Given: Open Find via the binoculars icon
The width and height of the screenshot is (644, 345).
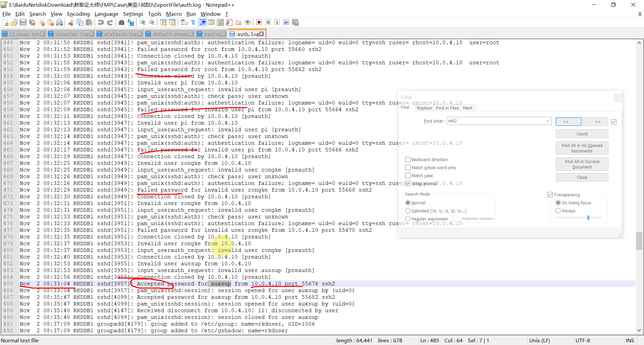Looking at the screenshot, I should coord(121,22).
